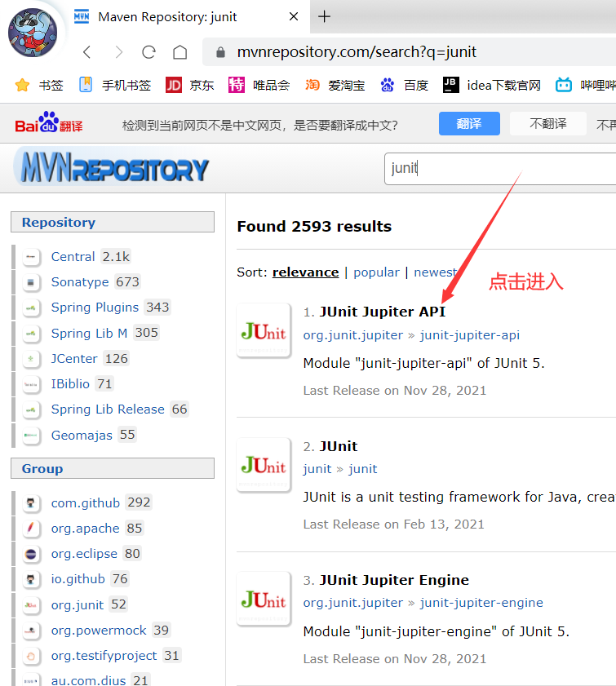Filter by Geomajas repository
This screenshot has width=616, height=686.
(82, 435)
